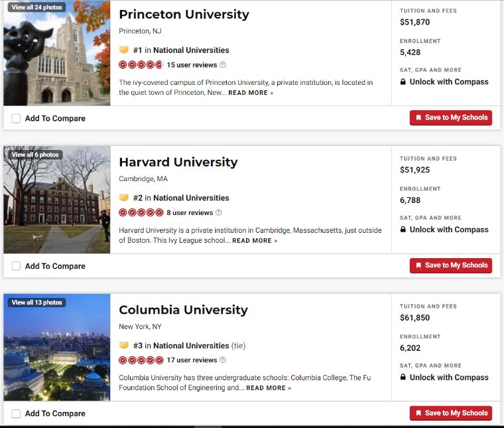
Task: Click the lock icon in Columbia's Unlock with Compass
Action: pyautogui.click(x=403, y=377)
